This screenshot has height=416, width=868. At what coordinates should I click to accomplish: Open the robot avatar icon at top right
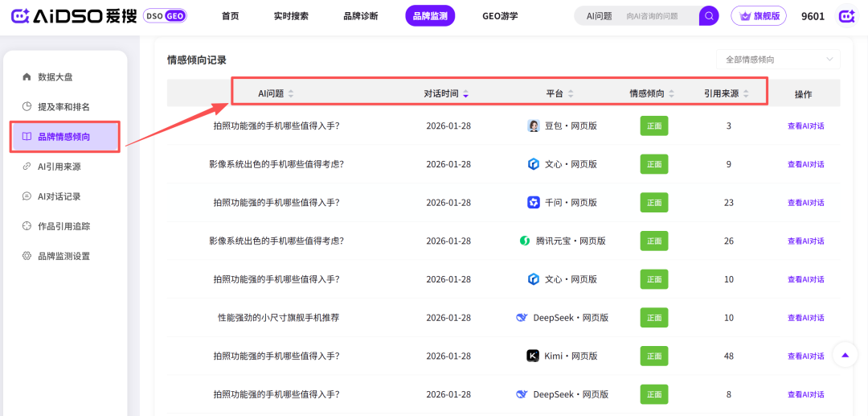(847, 16)
